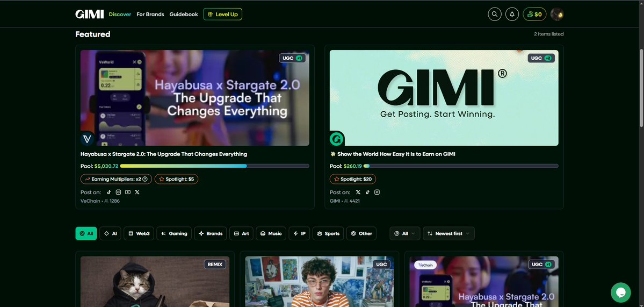Click Instagram icon on Hayabusa card
644x307 pixels.
tap(118, 192)
